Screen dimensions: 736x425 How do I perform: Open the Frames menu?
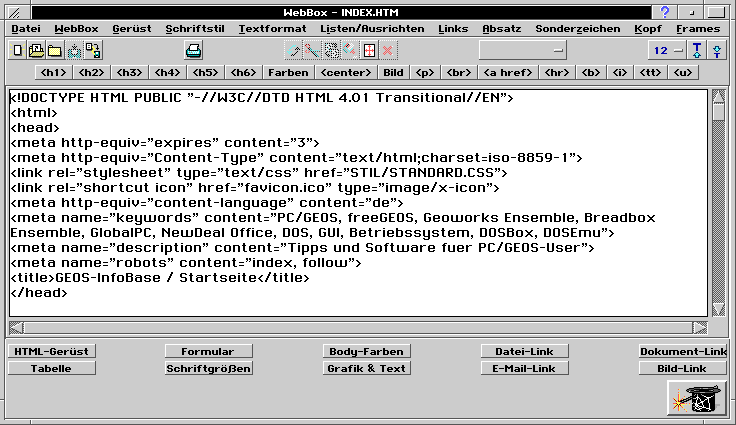pos(698,29)
